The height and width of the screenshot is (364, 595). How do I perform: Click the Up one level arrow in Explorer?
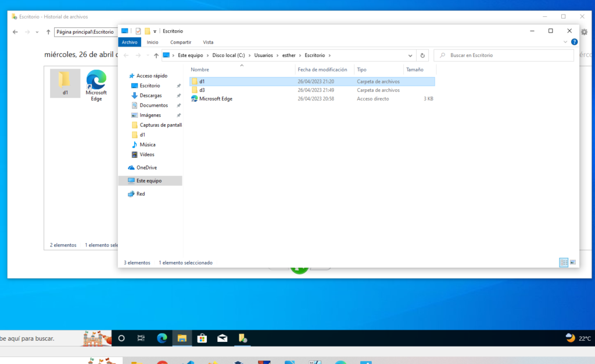click(156, 55)
